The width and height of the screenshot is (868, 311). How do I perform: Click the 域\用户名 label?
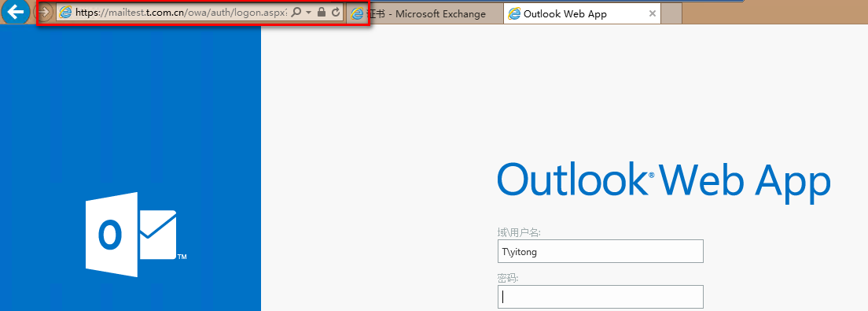pyautogui.click(x=519, y=232)
